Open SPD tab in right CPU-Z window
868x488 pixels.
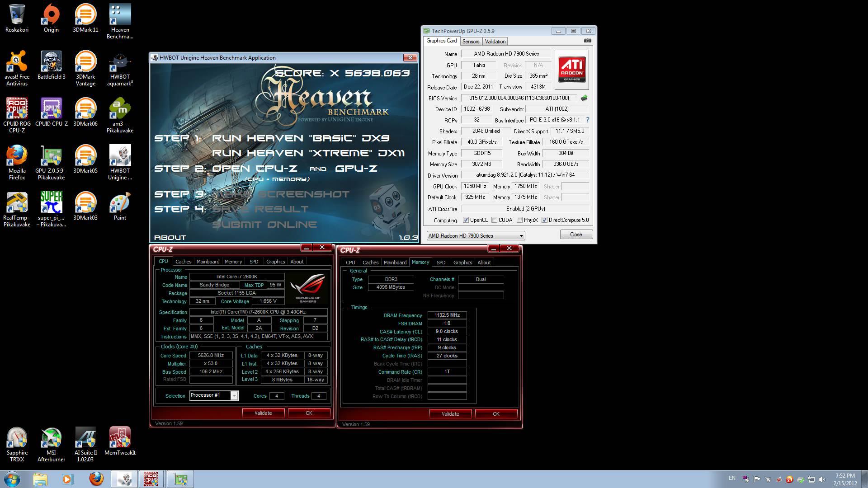point(441,263)
